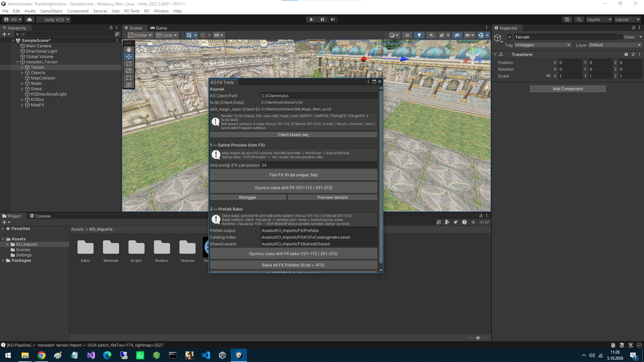Open the global Search icon
The height and width of the screenshot is (362, 644).
(x=579, y=19)
